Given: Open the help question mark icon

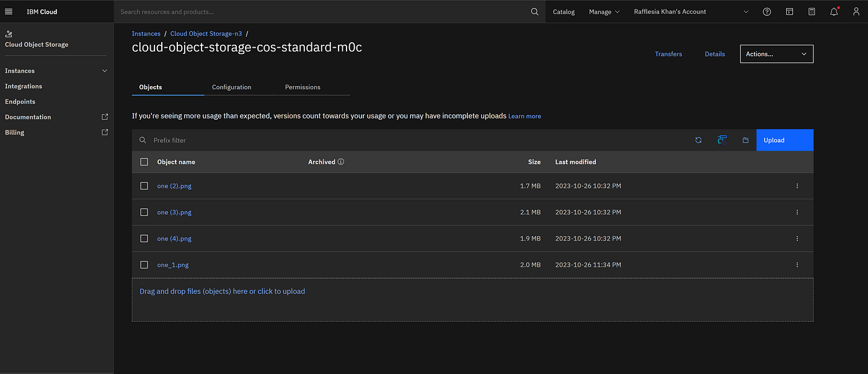Looking at the screenshot, I should (767, 12).
